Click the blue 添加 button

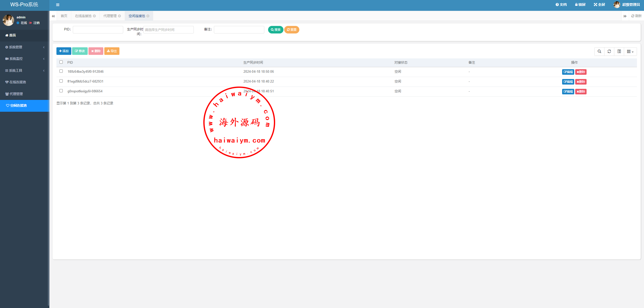[x=64, y=51]
